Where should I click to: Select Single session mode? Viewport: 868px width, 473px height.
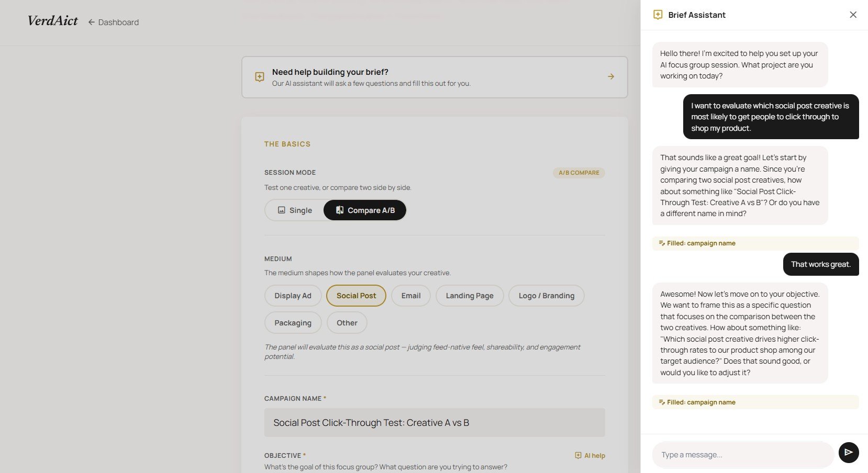(295, 210)
